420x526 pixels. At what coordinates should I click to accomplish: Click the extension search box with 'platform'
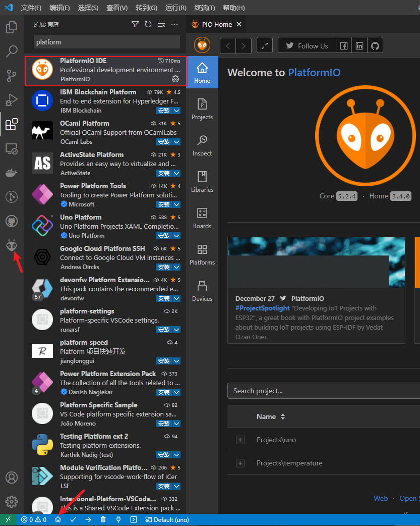point(107,42)
